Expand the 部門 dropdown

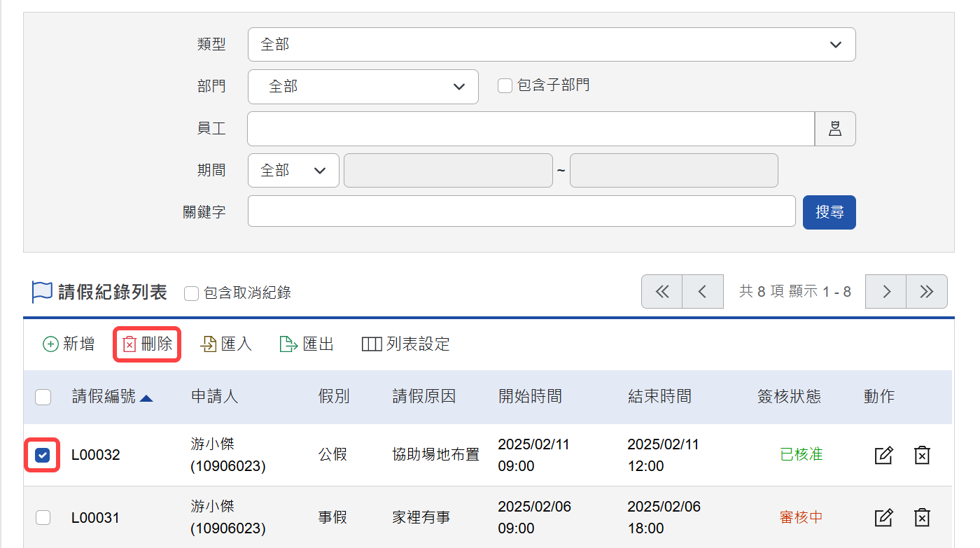coord(363,87)
